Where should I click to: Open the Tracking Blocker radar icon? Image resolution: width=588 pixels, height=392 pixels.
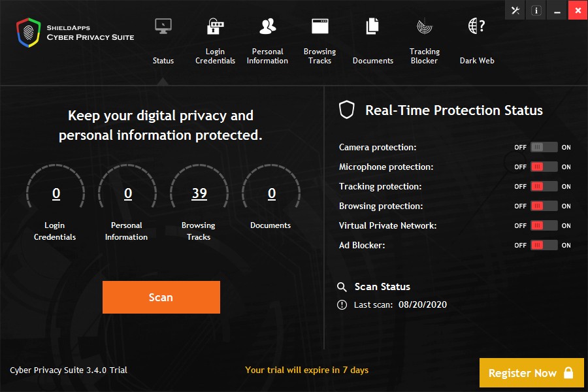(425, 27)
